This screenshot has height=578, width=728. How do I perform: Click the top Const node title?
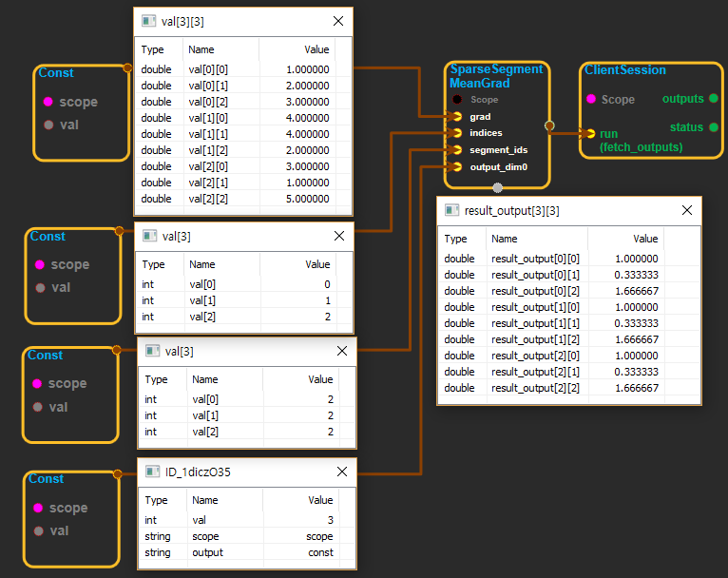pyautogui.click(x=56, y=73)
